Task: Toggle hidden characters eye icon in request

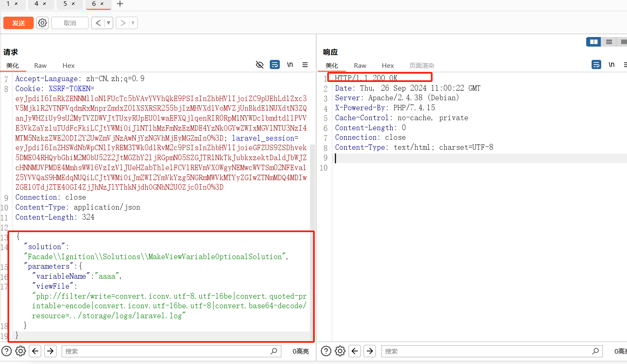Action: pyautogui.click(x=260, y=64)
